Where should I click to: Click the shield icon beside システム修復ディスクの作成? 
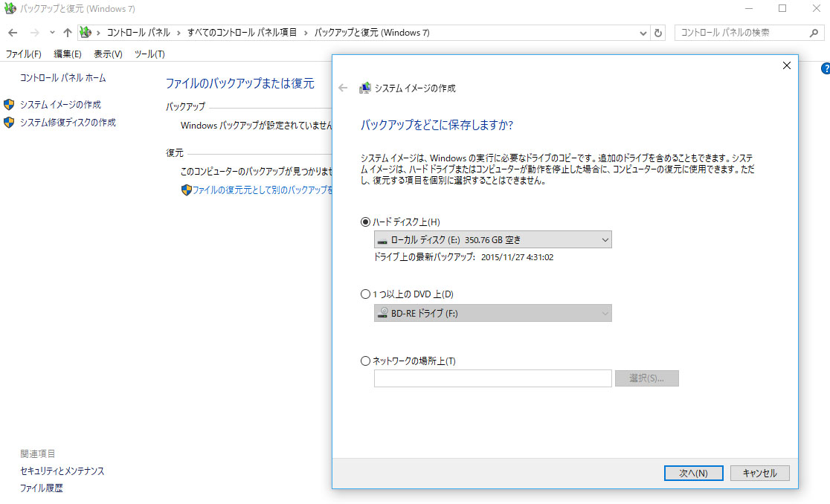pos(9,122)
